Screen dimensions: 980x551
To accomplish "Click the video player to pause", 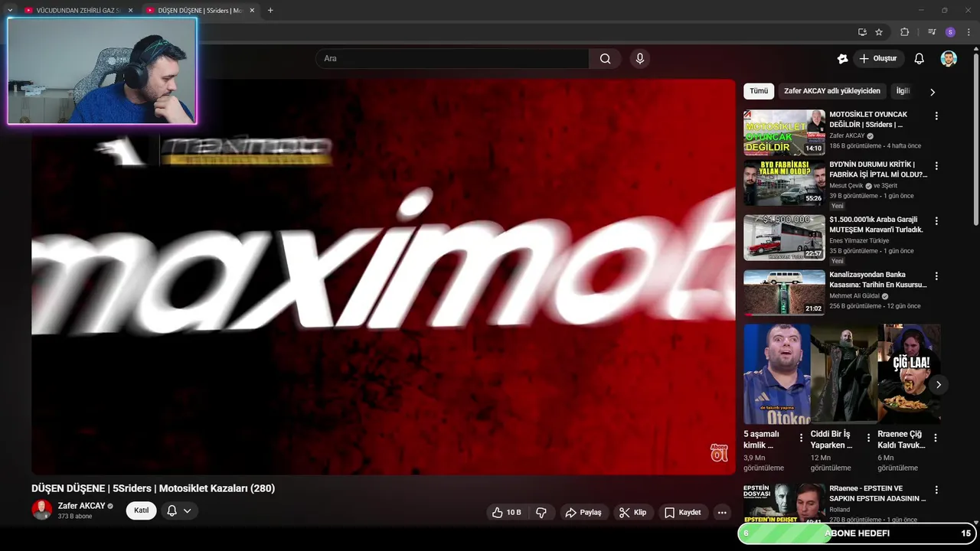I will (x=383, y=276).
